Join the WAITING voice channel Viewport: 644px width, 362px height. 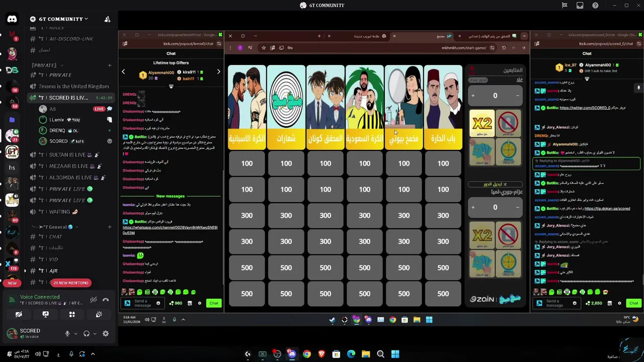pos(71,212)
